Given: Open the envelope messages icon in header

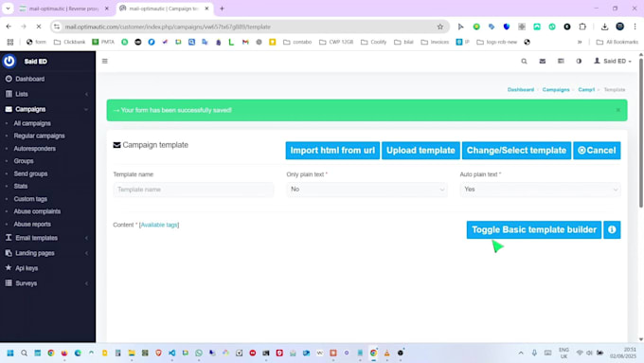Looking at the screenshot, I should tap(542, 62).
